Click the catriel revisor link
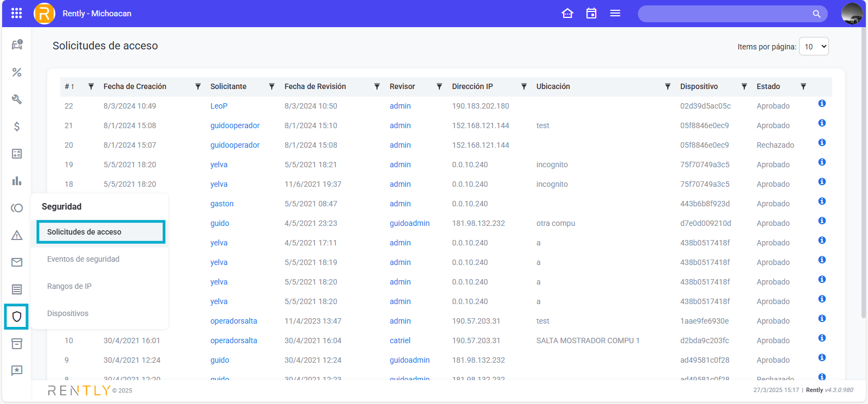868x404 pixels. coord(400,340)
